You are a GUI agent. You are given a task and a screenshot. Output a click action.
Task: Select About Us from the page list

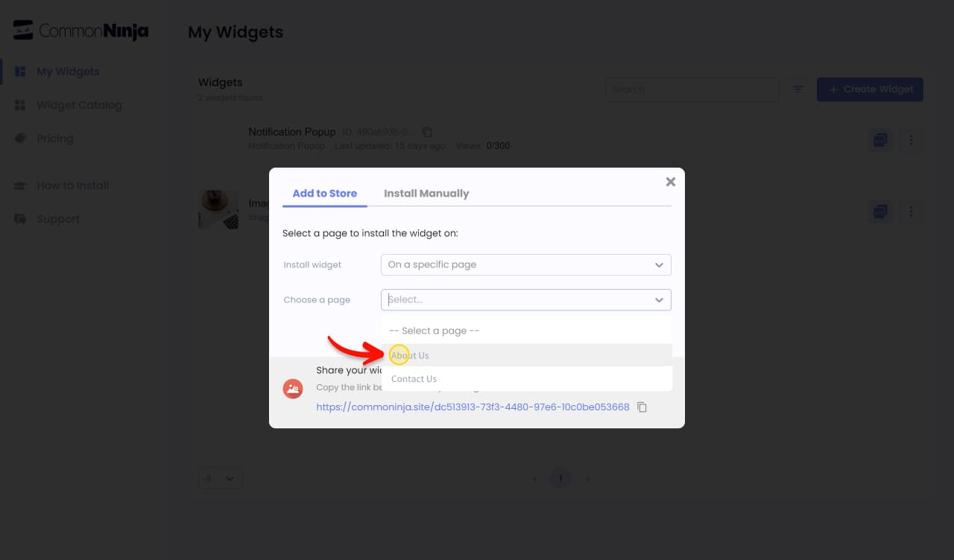click(527, 355)
